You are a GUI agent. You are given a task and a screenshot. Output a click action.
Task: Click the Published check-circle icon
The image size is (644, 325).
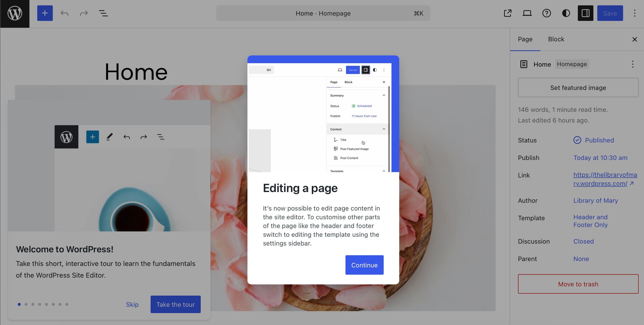pyautogui.click(x=577, y=140)
